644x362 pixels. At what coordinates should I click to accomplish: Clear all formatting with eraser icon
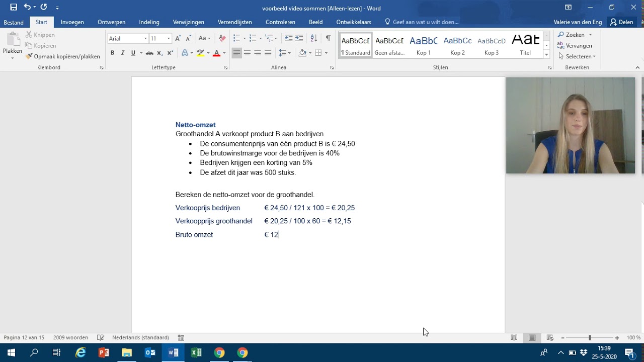click(222, 38)
